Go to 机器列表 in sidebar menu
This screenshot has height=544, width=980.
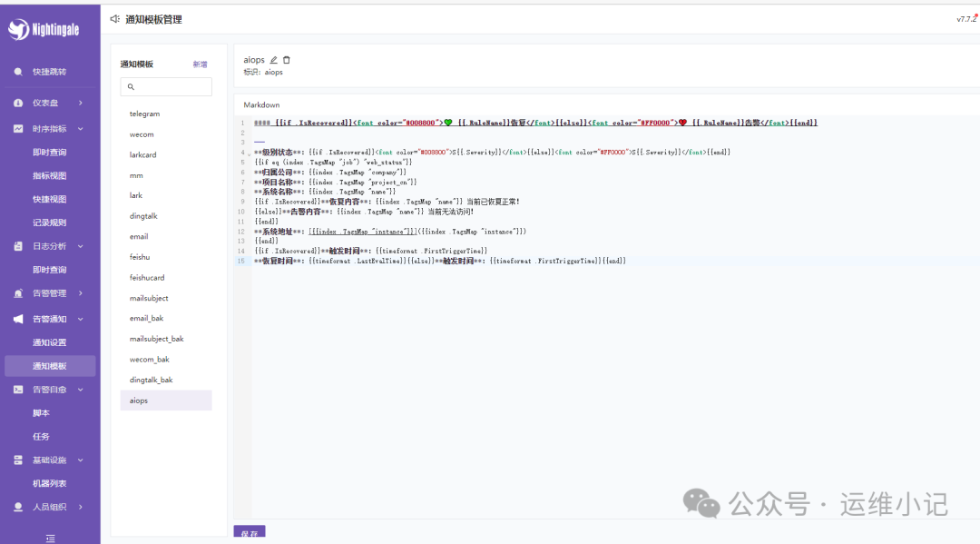[x=50, y=483]
